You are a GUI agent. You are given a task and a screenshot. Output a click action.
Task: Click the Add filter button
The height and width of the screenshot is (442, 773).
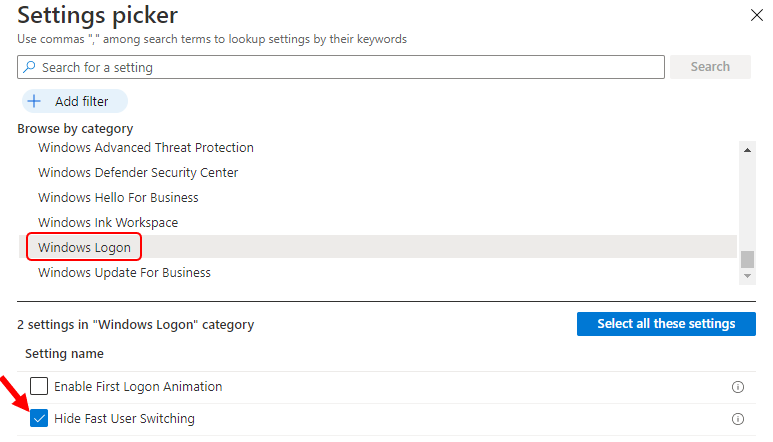tap(74, 101)
